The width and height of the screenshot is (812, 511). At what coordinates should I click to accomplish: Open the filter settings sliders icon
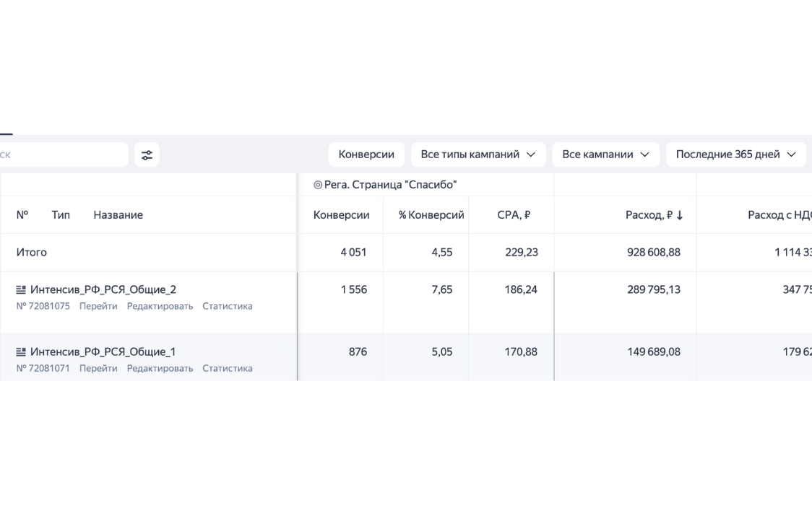[x=147, y=154]
